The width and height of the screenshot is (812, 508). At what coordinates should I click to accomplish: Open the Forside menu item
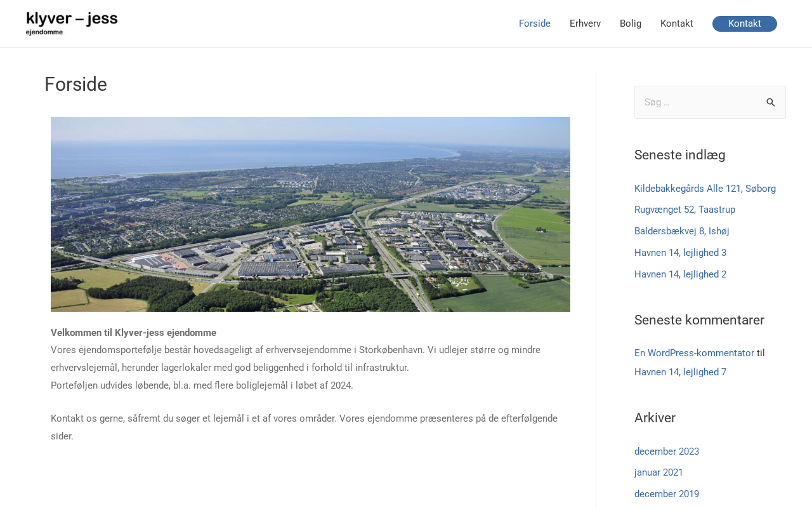pos(534,23)
